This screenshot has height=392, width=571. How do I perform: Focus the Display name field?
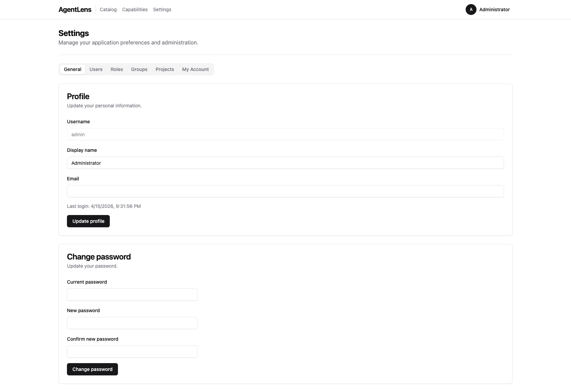[x=285, y=163]
